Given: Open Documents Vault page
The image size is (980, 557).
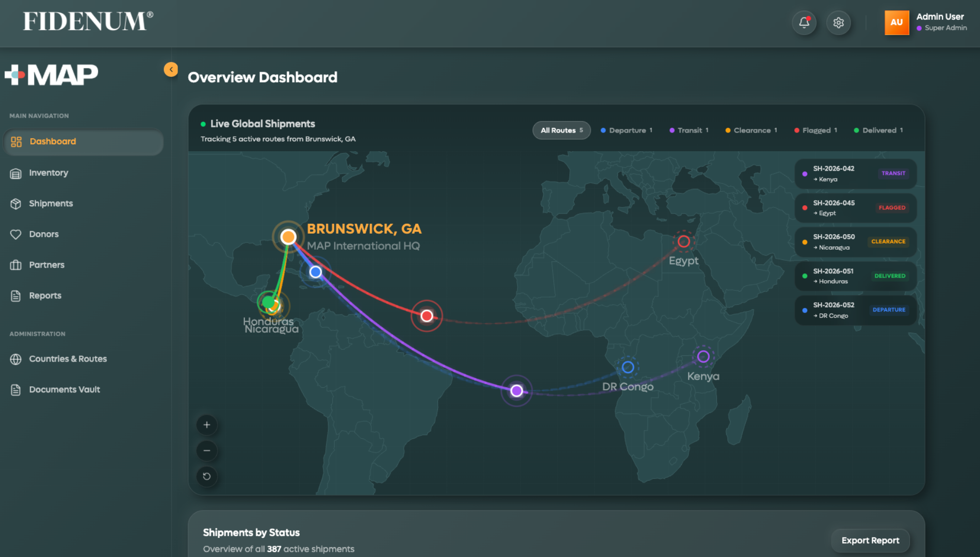Looking at the screenshot, I should click(64, 389).
